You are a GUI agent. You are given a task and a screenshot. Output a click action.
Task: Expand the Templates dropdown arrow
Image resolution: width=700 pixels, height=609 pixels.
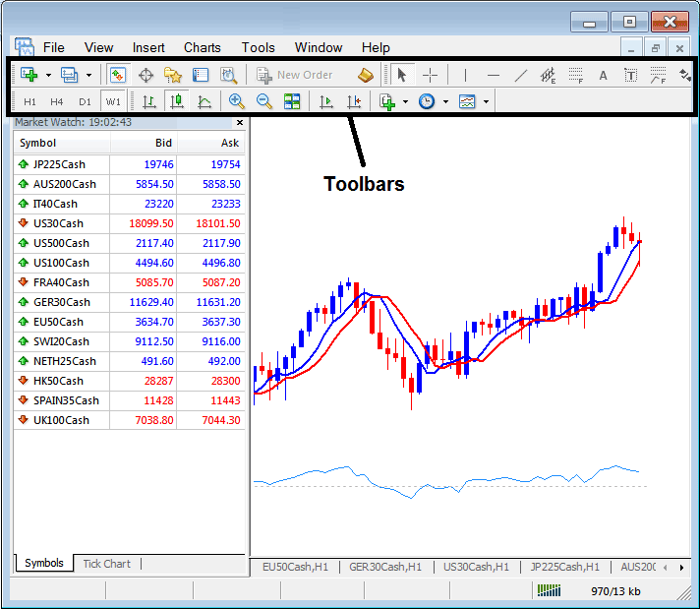pos(486,102)
